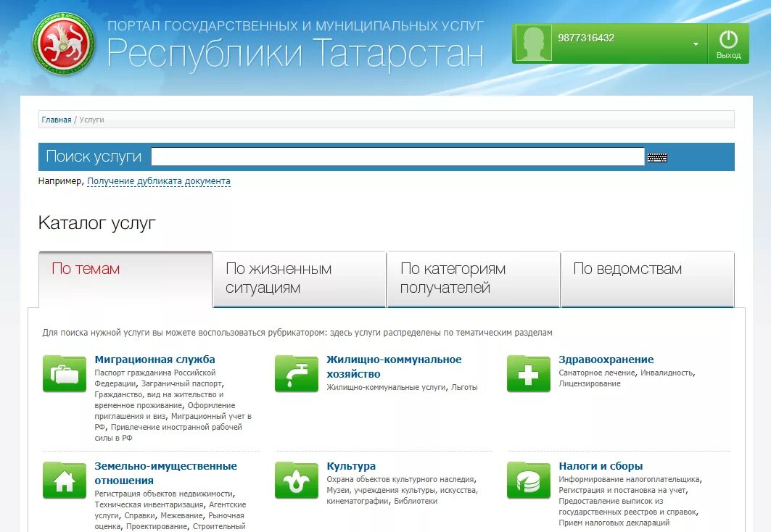Click the Миграционная служба suitcase folder icon

(x=65, y=374)
